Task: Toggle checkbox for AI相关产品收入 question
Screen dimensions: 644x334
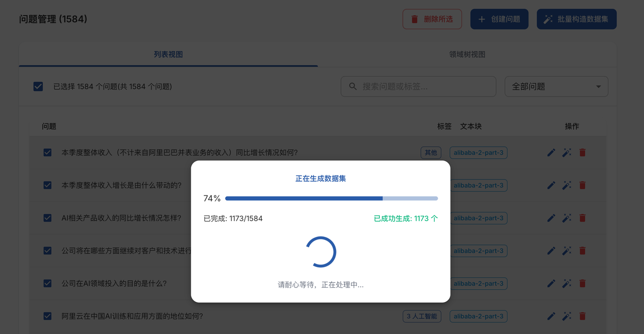Action: coord(48,218)
